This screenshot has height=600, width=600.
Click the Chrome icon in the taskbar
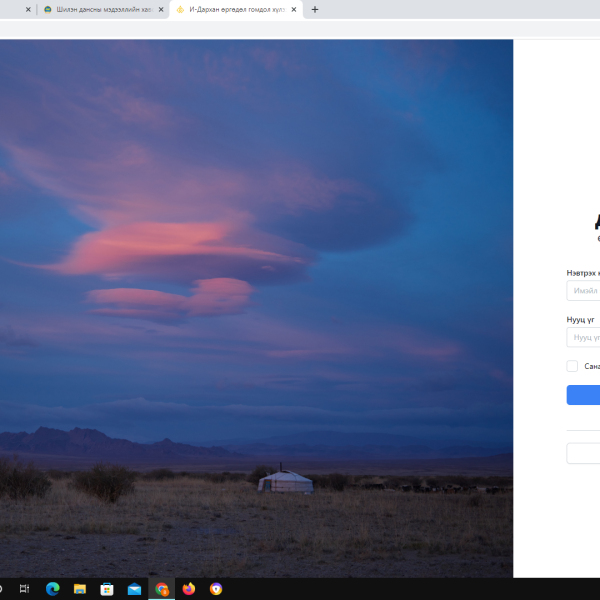[x=162, y=589]
